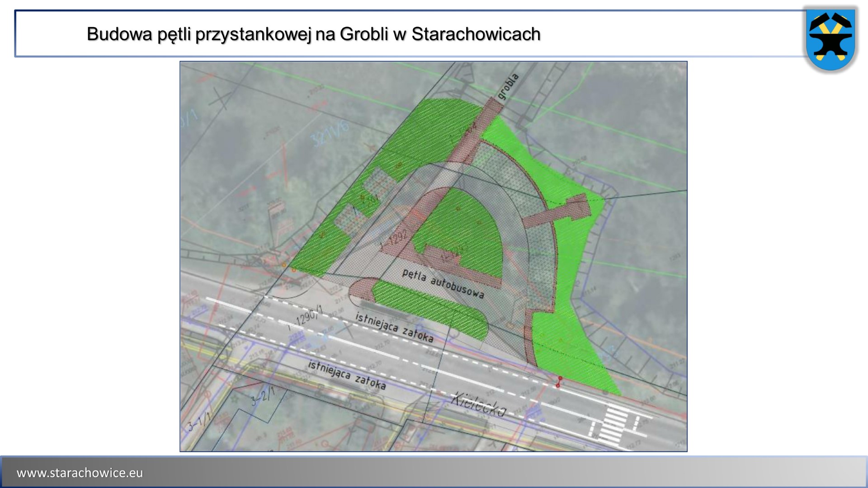The height and width of the screenshot is (488, 868).
Task: Open the www.starachowice.eu link in footer
Action: point(80,473)
